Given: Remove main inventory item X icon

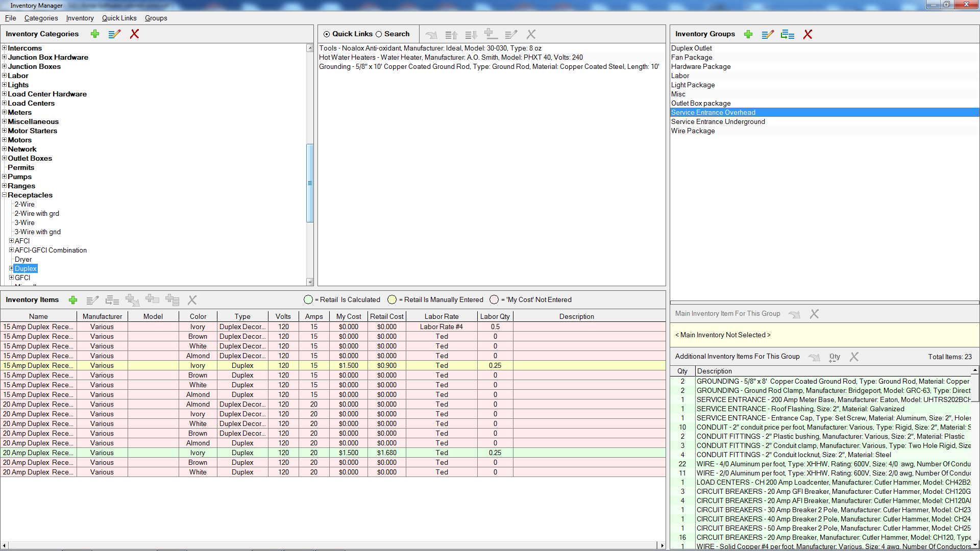Looking at the screenshot, I should tap(814, 314).
